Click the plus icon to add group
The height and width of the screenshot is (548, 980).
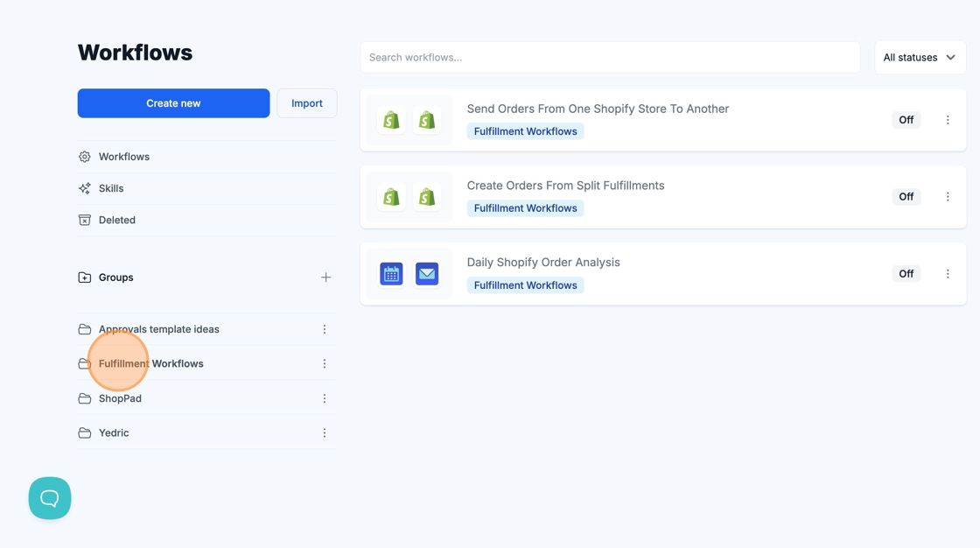point(325,278)
